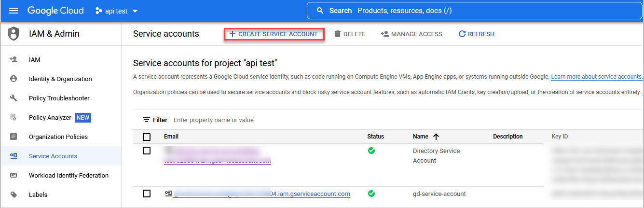Open Identity & Organization sidebar item

pyautogui.click(x=61, y=79)
